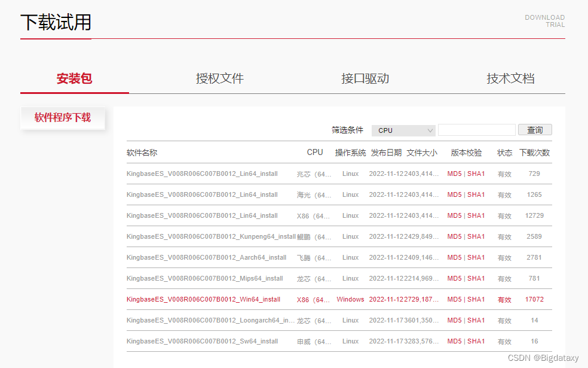Click MD5 in the 兆芯 Lin64 row
588x368 pixels.
(x=454, y=174)
